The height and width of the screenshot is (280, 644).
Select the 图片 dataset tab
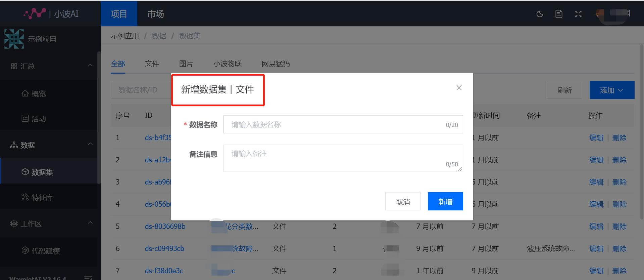[x=186, y=64]
